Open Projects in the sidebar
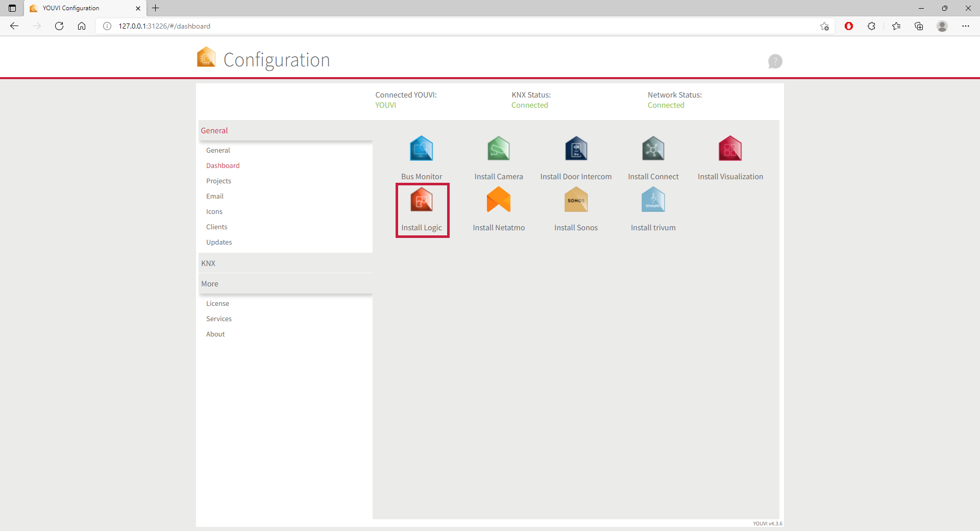The height and width of the screenshot is (531, 980). click(218, 181)
